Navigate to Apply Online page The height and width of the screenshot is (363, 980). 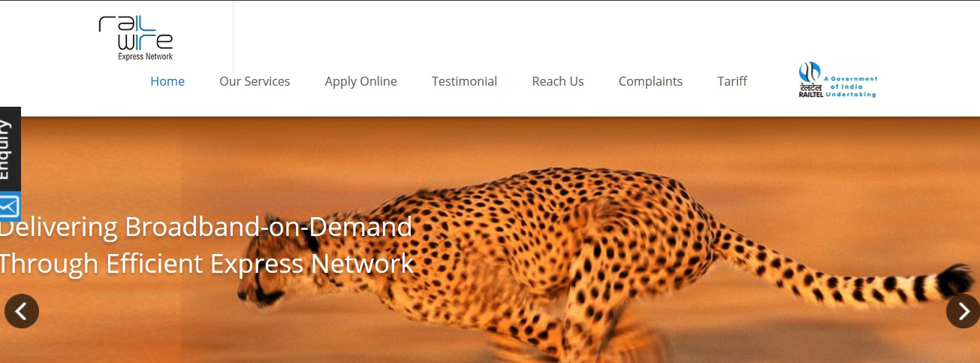(x=360, y=81)
